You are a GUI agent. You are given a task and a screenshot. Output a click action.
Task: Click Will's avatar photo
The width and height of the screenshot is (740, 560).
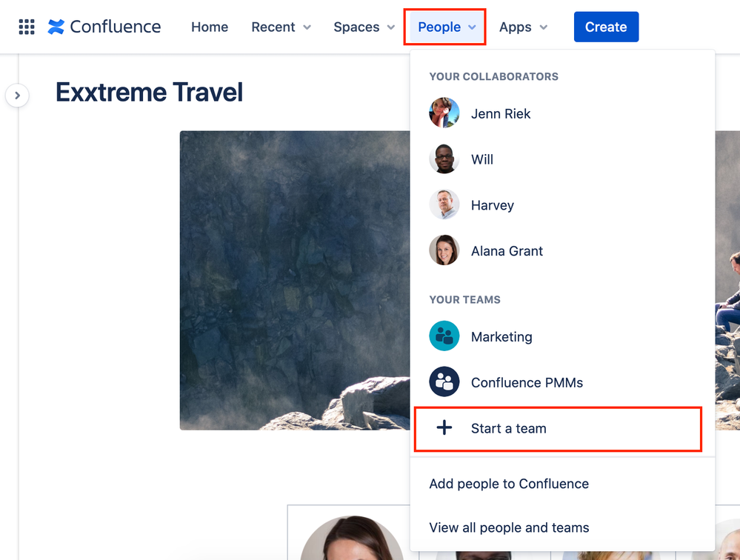(x=444, y=159)
